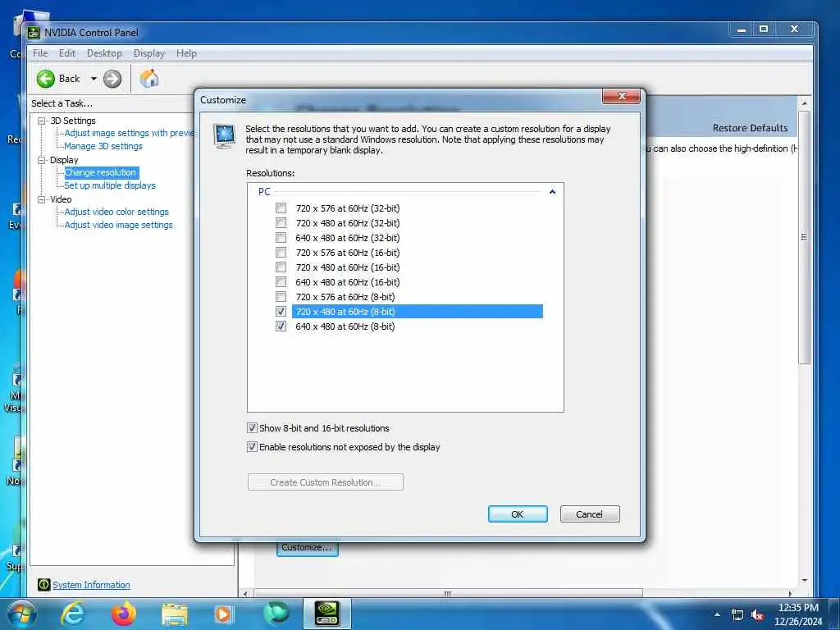Click OK in Customize dialog

(x=518, y=514)
